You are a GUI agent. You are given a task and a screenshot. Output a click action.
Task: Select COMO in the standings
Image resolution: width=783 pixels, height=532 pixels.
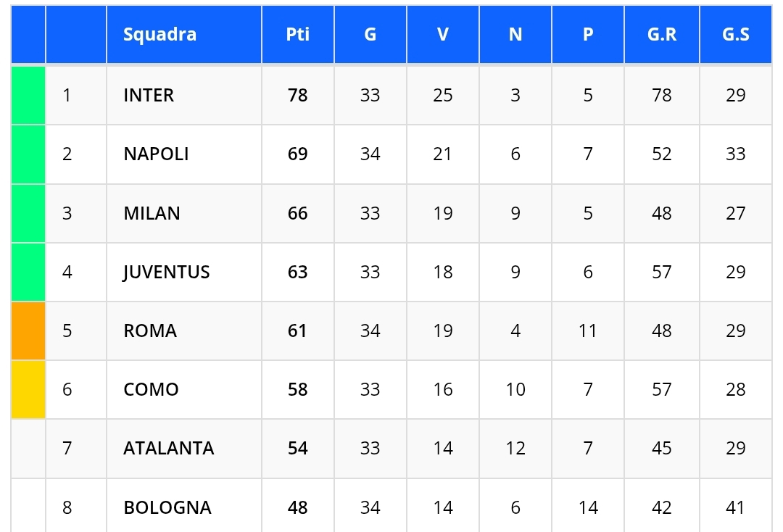[151, 389]
